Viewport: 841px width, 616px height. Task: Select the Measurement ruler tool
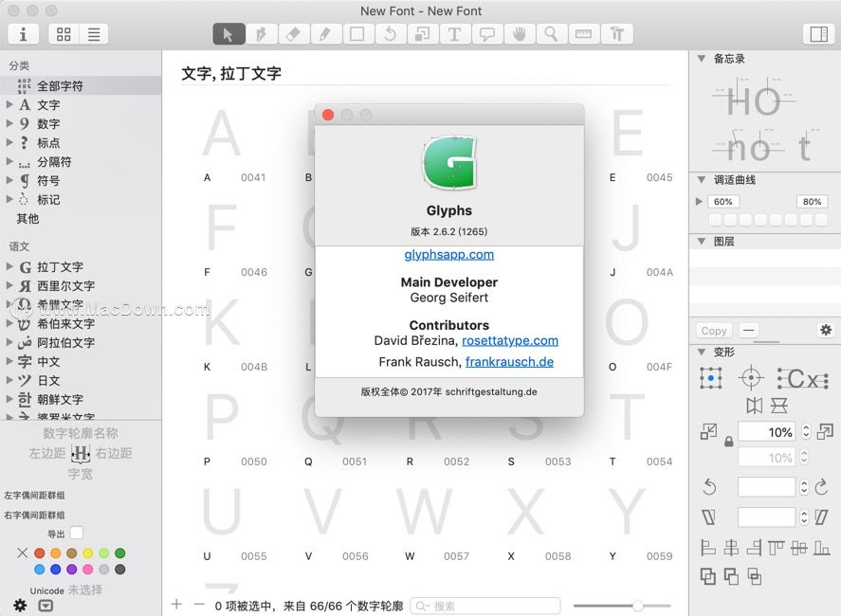coord(583,34)
